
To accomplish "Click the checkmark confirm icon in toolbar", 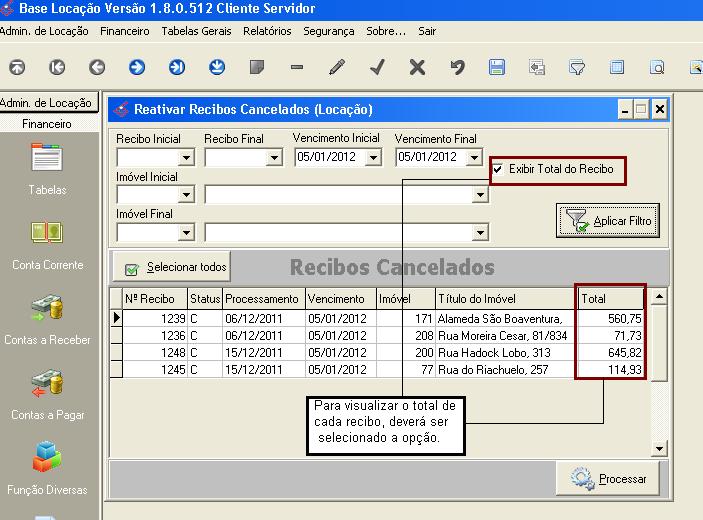I will [377, 68].
